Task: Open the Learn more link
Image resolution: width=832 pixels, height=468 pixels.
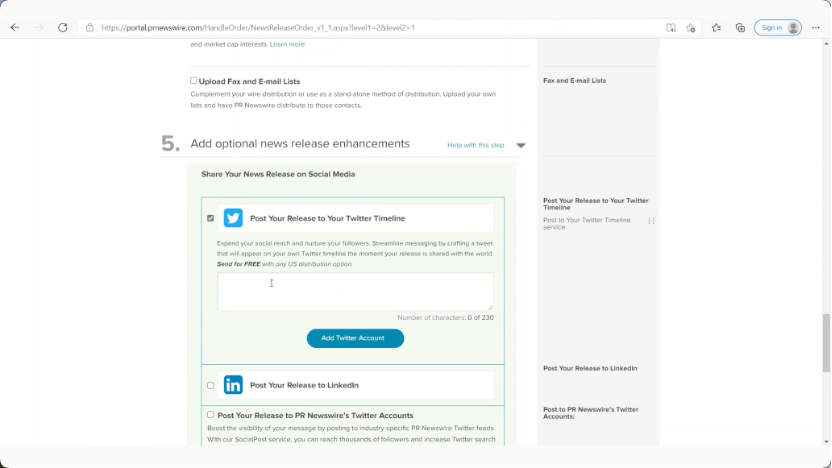Action: click(x=287, y=44)
